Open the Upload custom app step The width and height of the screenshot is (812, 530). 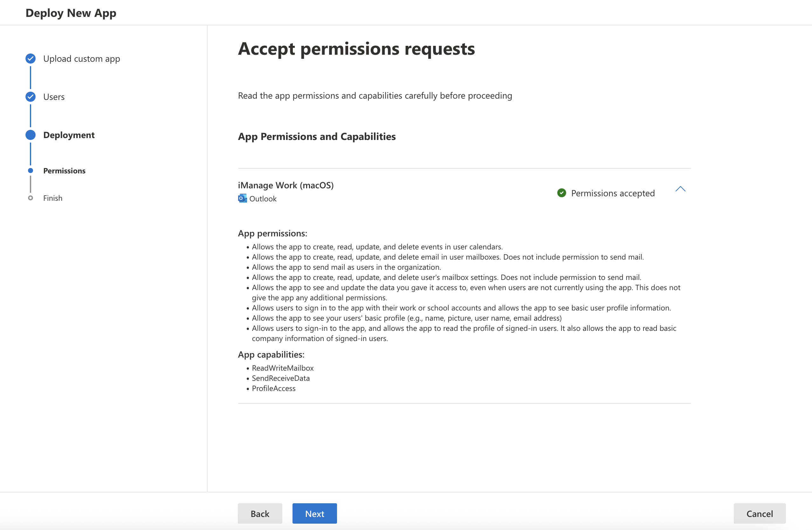pos(81,59)
